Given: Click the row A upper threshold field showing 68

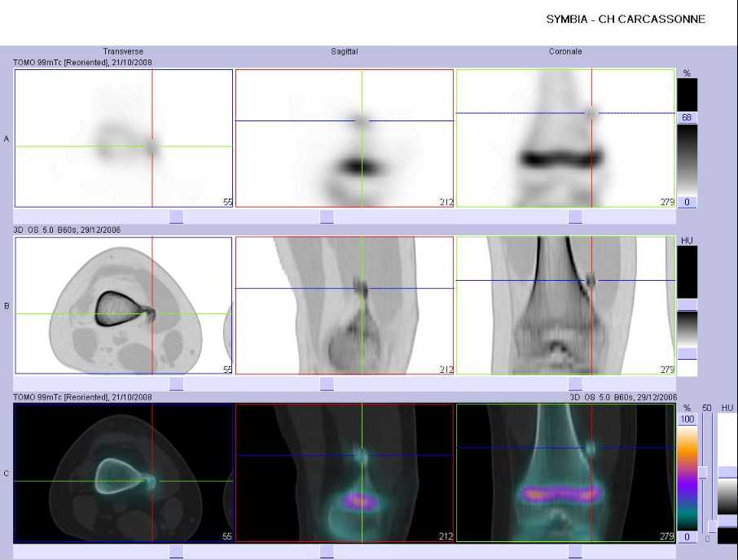Looking at the screenshot, I should coord(687,117).
